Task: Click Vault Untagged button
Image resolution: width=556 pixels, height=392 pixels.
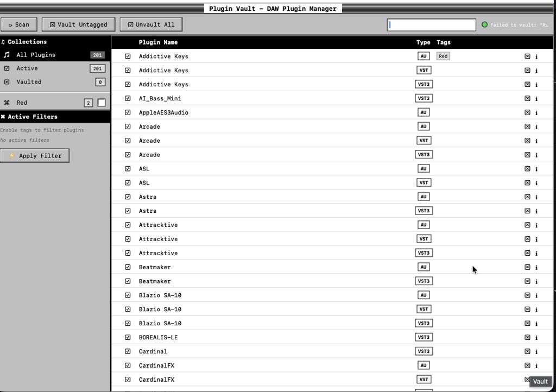Action: (78, 24)
